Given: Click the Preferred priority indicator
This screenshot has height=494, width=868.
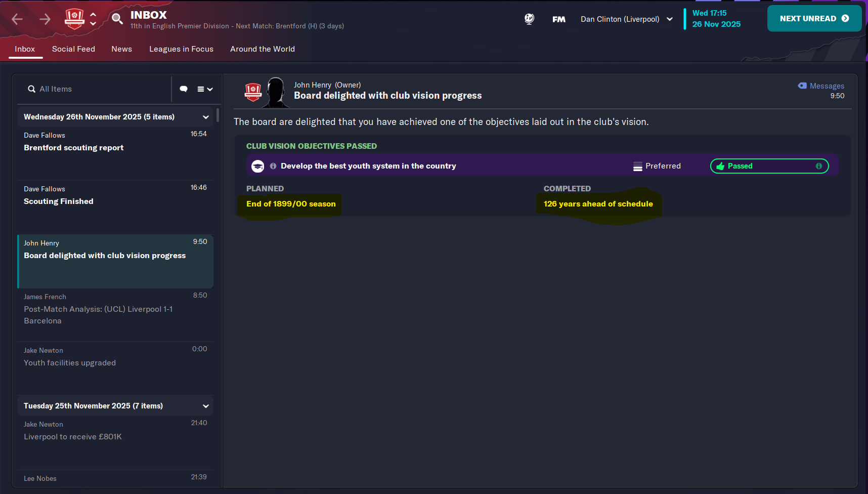Looking at the screenshot, I should pos(656,166).
